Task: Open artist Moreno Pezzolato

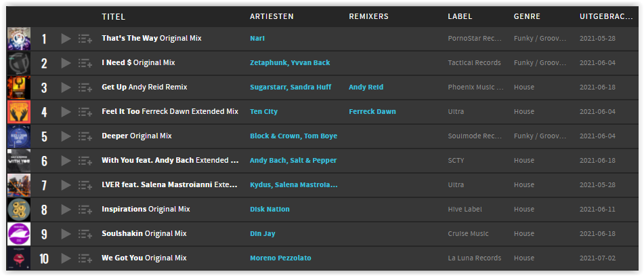Action: click(280, 258)
